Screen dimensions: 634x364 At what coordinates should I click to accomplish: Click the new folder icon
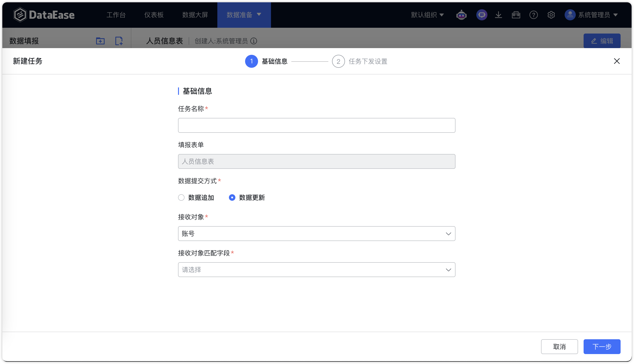click(x=100, y=41)
